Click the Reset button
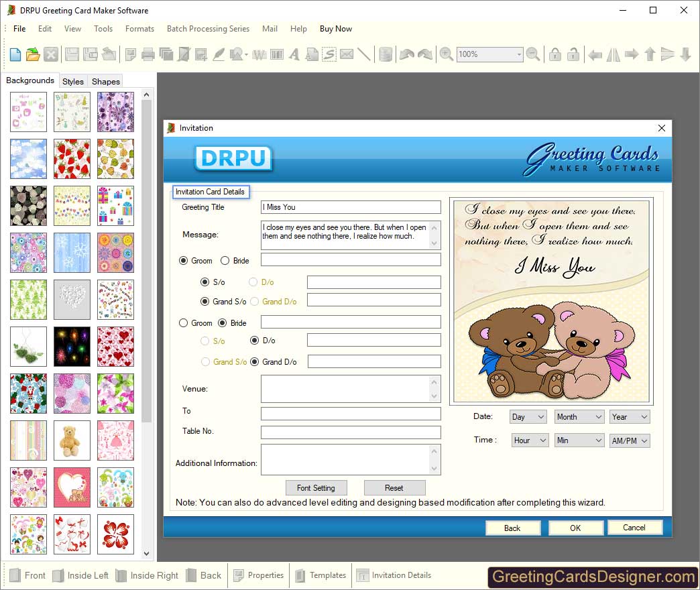 pyautogui.click(x=394, y=488)
